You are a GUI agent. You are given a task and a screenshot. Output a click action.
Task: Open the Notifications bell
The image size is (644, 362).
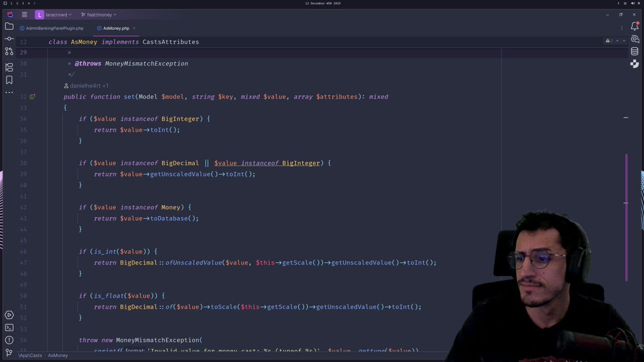[x=635, y=27]
